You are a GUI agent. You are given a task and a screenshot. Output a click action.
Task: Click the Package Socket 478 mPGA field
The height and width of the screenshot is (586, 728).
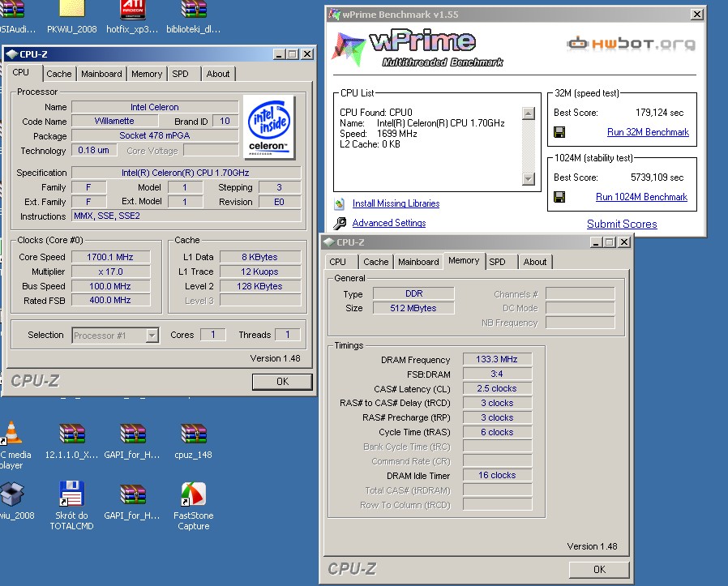tap(155, 135)
